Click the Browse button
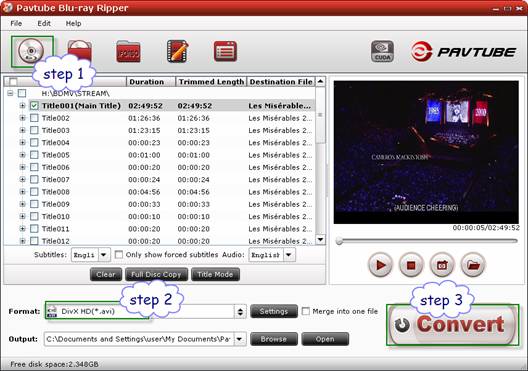This screenshot has width=528, height=371. [x=274, y=339]
